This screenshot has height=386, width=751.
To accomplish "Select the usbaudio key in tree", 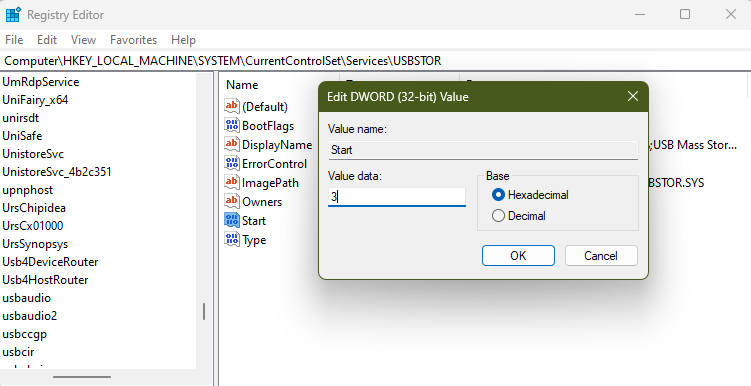I will click(26, 298).
